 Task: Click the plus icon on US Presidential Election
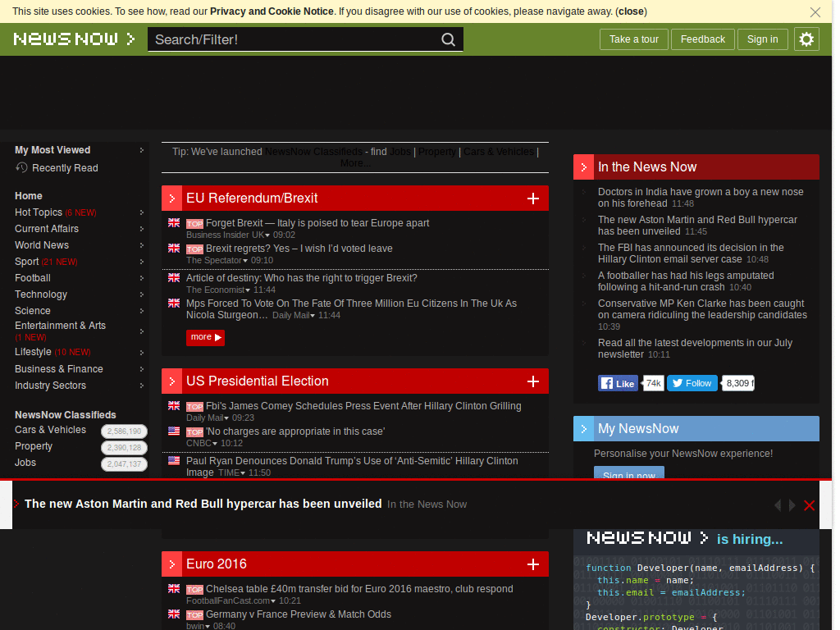533,381
